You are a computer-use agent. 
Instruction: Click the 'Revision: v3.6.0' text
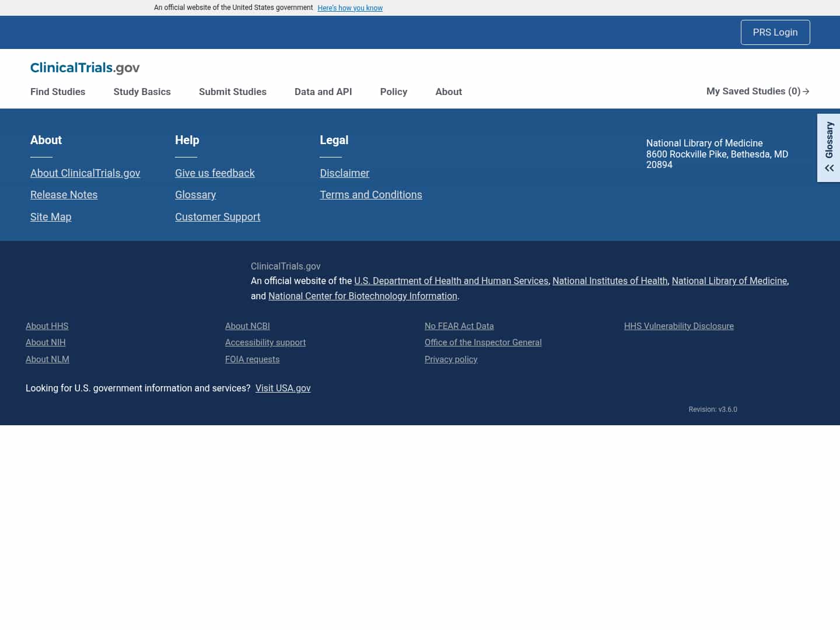(713, 409)
